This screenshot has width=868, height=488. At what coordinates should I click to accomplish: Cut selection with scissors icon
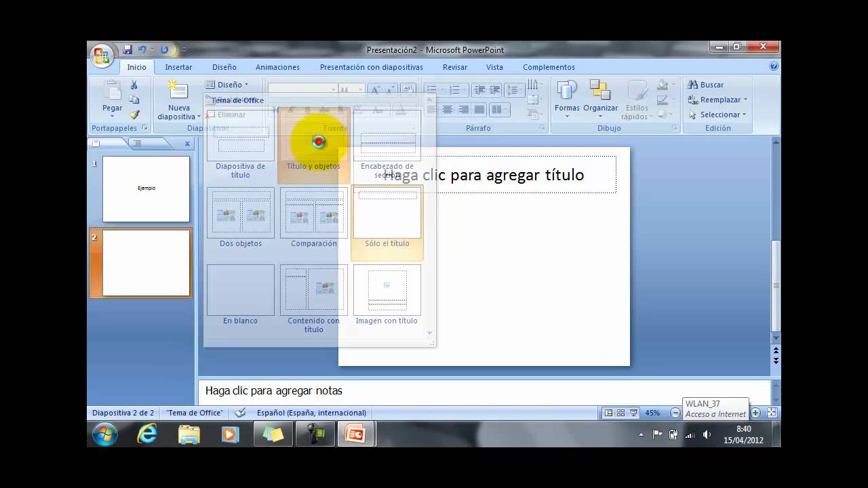pyautogui.click(x=134, y=85)
